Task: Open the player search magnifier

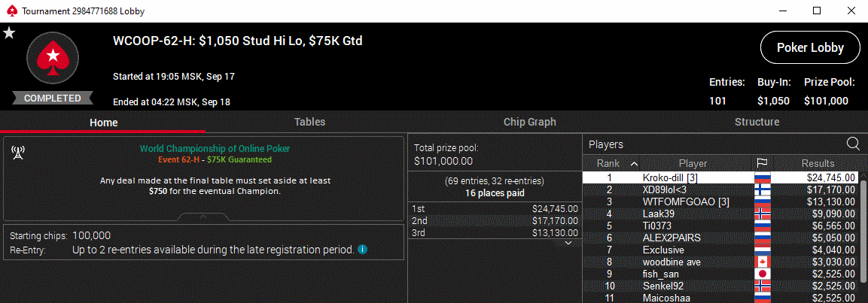Action: tap(853, 144)
